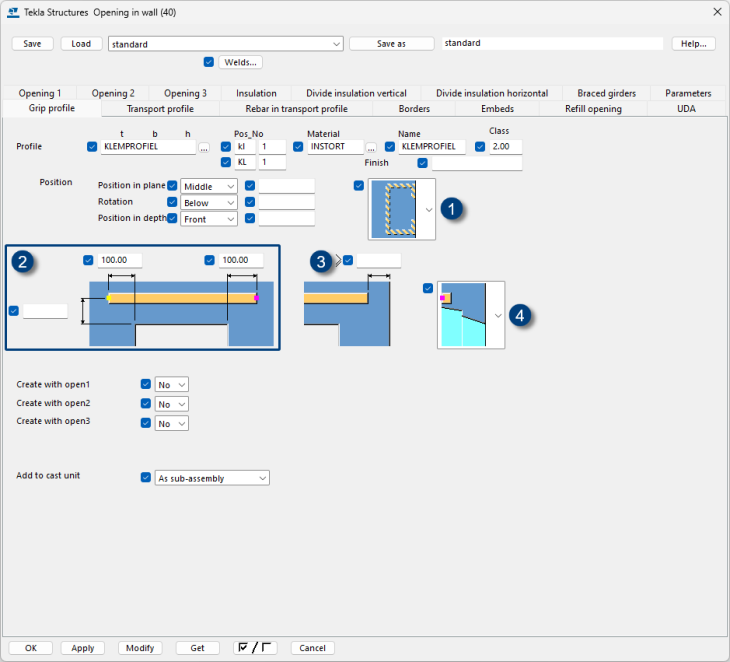Click the Class input field showing 2.00
Screen dimensions: 730x662
point(505,147)
